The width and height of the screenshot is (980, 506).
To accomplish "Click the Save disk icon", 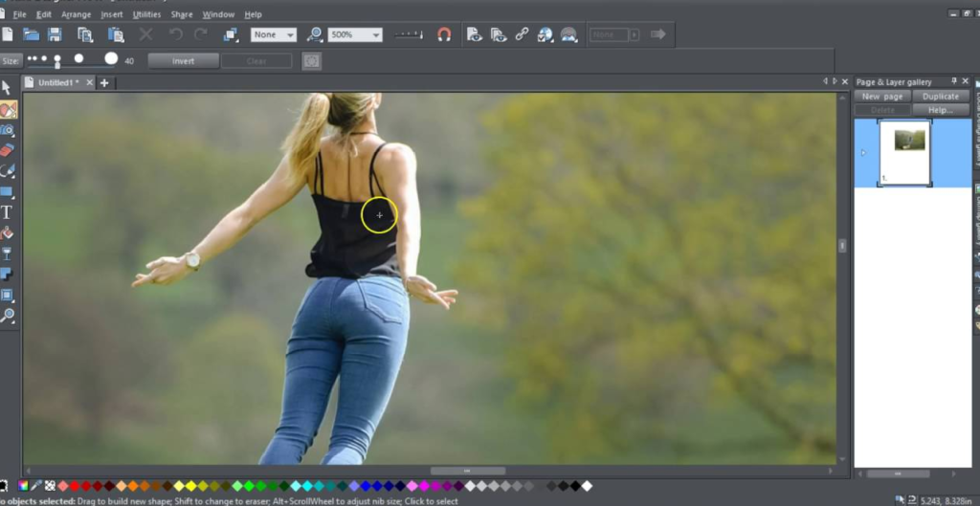I will click(55, 34).
